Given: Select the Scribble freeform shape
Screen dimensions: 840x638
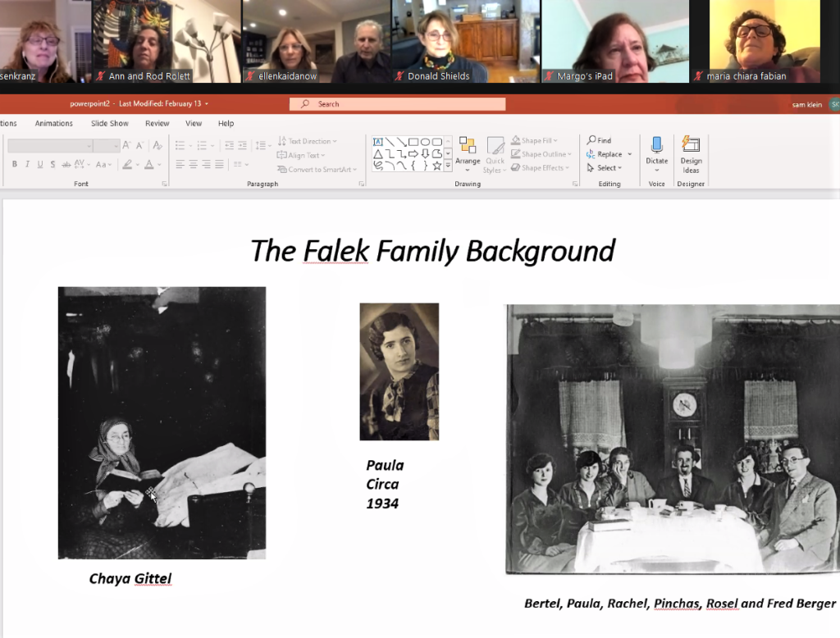Looking at the screenshot, I should tap(377, 166).
